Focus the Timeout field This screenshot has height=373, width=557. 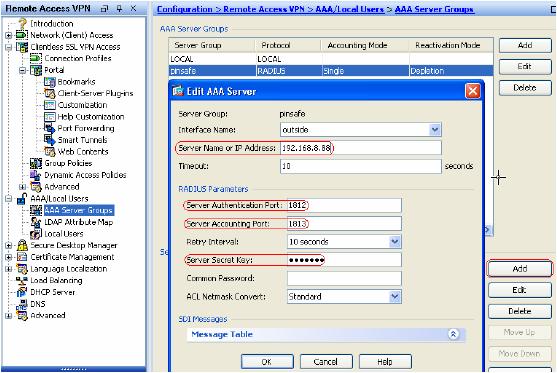(361, 166)
